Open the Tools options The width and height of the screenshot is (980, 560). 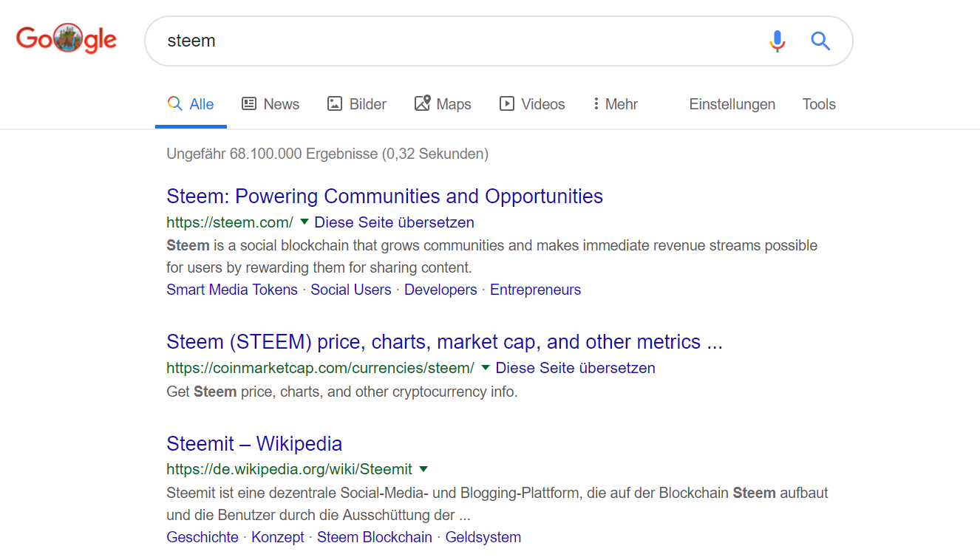(819, 104)
